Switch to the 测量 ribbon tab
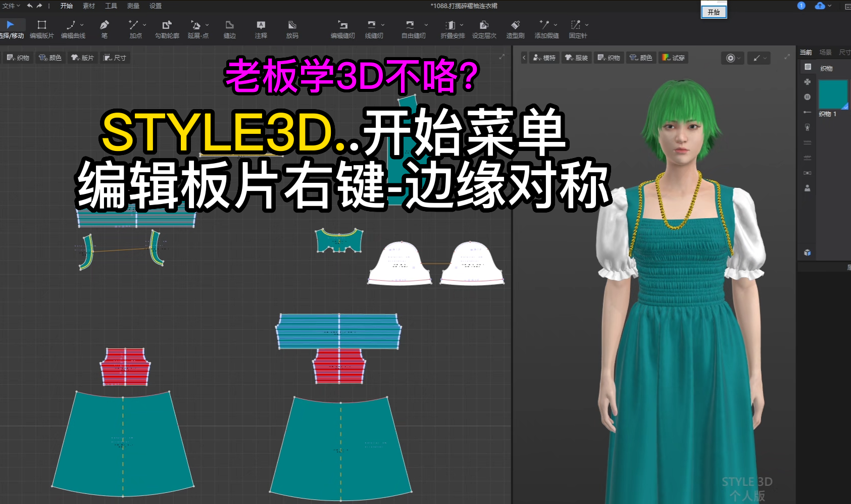Image resolution: width=851 pixels, height=504 pixels. coord(133,6)
